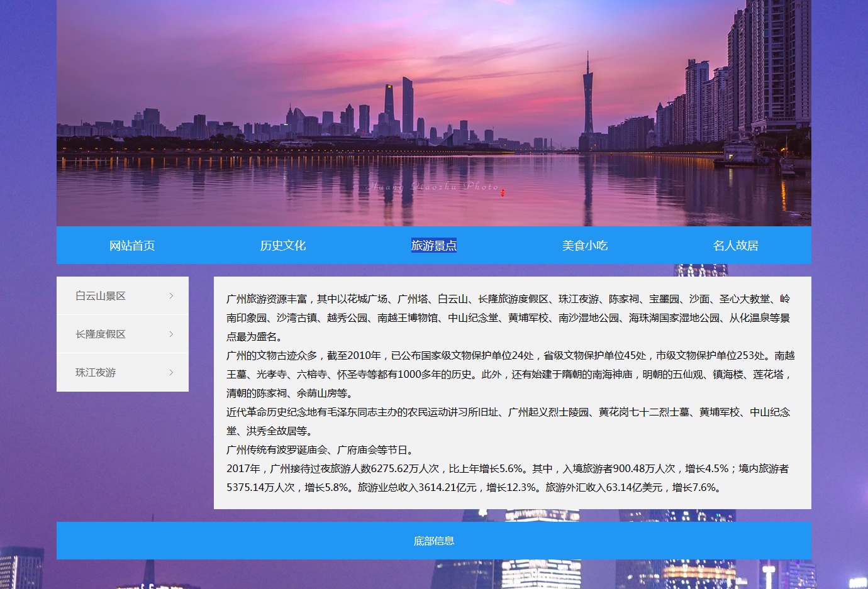Open the 长隆度假区 sidebar link
This screenshot has width=868, height=589.
[101, 334]
